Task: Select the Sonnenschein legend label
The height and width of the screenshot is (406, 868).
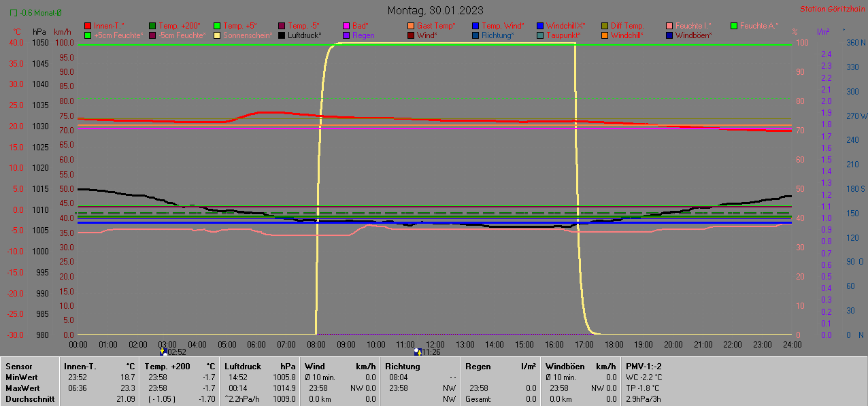Action: (x=248, y=35)
